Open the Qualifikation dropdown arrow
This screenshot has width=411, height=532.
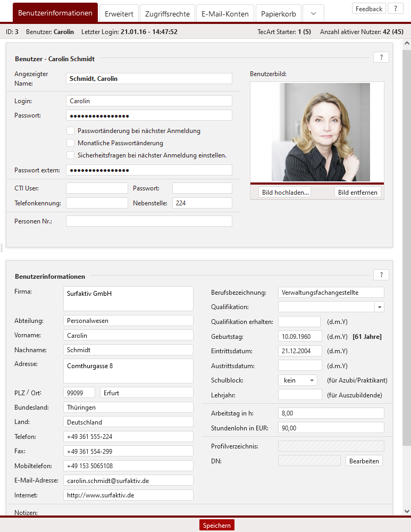[x=380, y=307]
